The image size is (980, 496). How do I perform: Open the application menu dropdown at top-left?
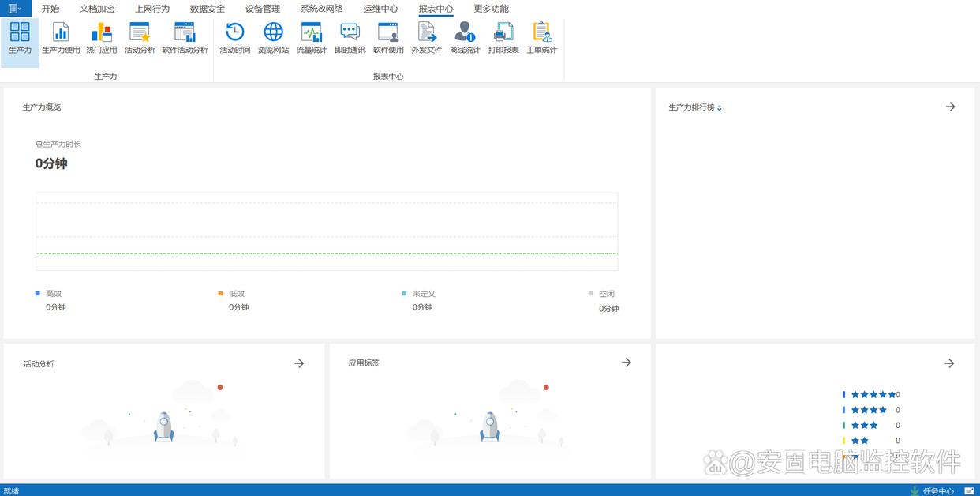pyautogui.click(x=15, y=9)
